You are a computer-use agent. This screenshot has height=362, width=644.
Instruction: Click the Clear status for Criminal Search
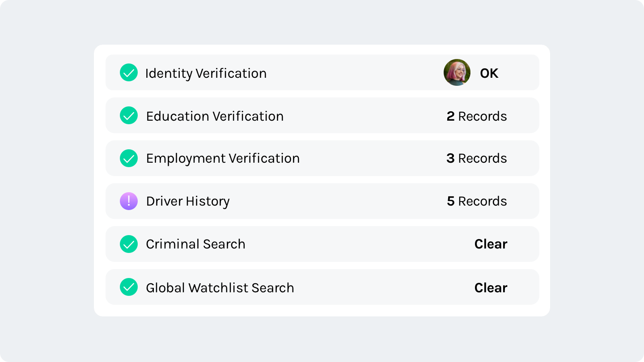491,244
